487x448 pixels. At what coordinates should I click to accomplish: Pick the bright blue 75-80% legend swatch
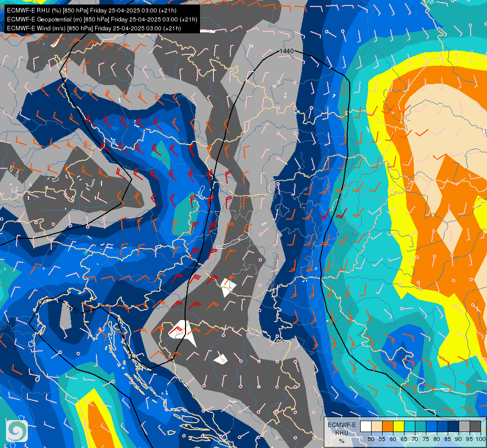coord(431,426)
